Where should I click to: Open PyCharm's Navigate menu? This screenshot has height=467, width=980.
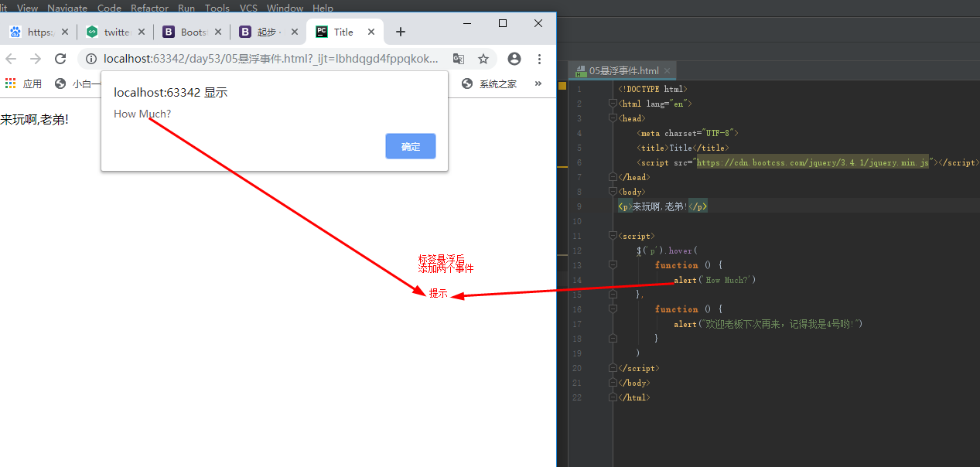pos(67,8)
